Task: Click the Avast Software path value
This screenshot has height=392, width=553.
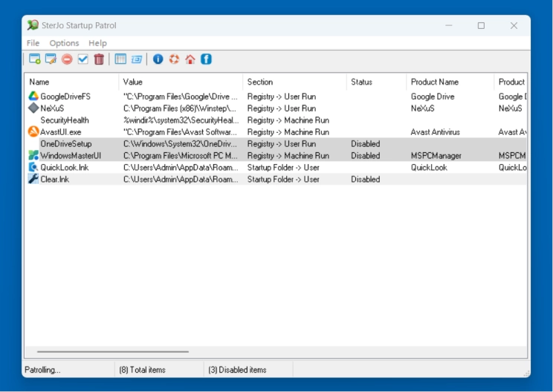Action: (x=180, y=132)
